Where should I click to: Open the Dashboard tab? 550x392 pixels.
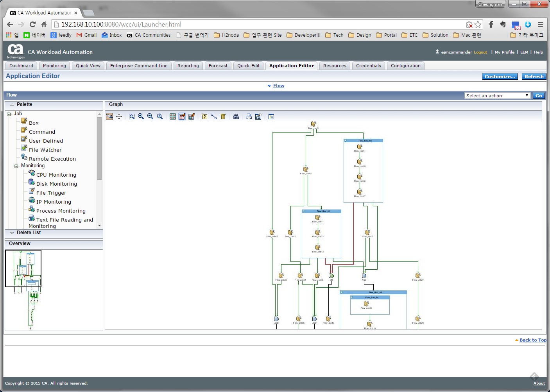click(21, 66)
